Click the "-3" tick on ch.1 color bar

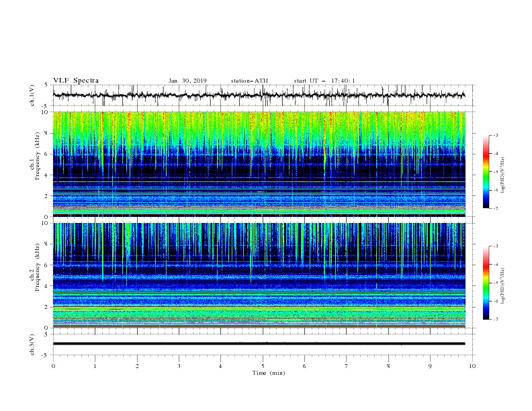pyautogui.click(x=495, y=135)
